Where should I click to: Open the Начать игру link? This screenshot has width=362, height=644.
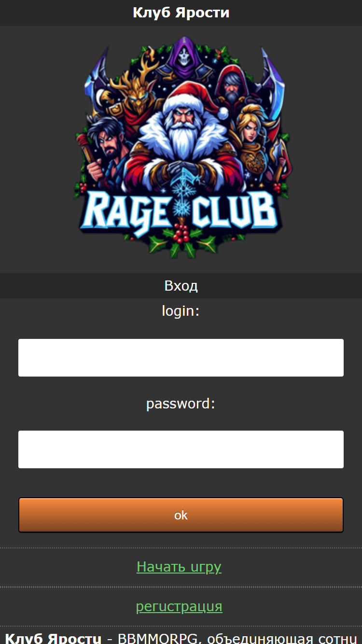[x=179, y=566]
